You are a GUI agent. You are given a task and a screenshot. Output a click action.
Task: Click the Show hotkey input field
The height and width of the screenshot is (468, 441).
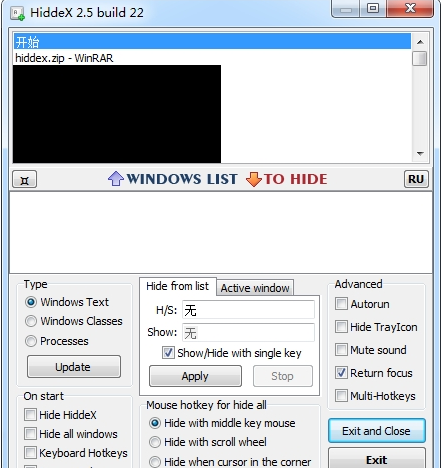tap(248, 332)
